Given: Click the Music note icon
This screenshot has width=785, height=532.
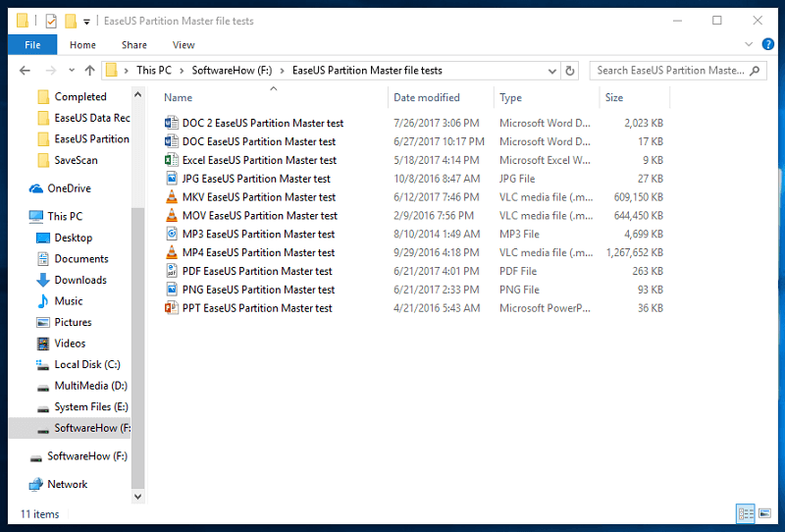Looking at the screenshot, I should click(x=43, y=300).
